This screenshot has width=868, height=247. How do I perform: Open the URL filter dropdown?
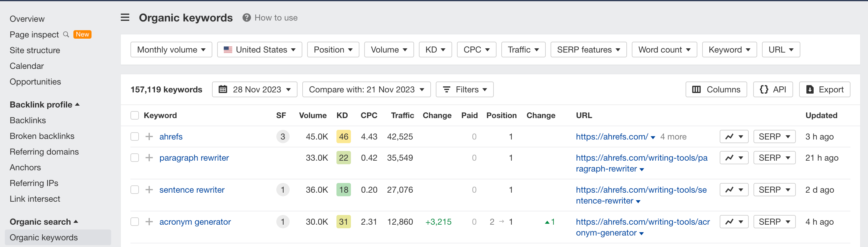click(781, 50)
